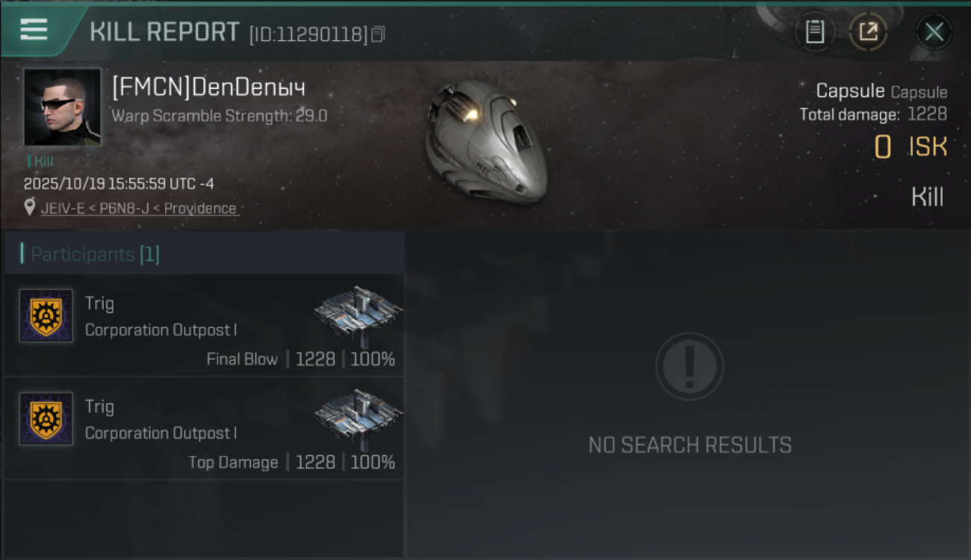This screenshot has height=560, width=971.
Task: Copy the kill report ID
Action: (x=378, y=34)
